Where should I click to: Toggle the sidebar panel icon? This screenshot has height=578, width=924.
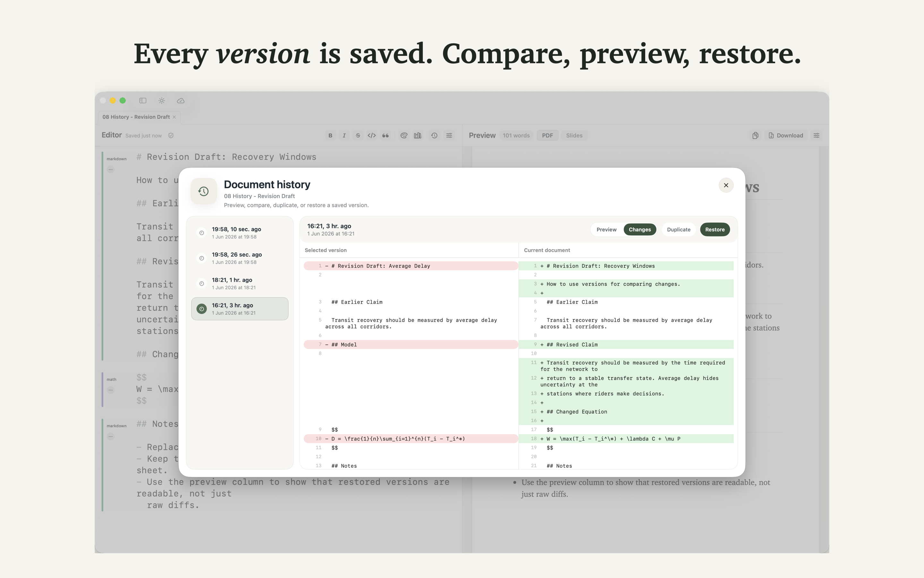[143, 101]
